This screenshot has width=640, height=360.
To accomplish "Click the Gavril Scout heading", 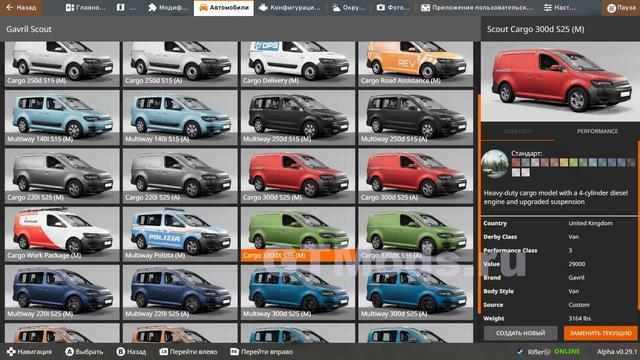I will [x=29, y=29].
